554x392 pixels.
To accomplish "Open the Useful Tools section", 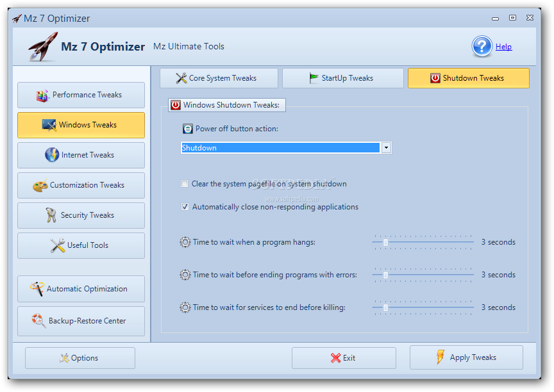I will pos(81,245).
